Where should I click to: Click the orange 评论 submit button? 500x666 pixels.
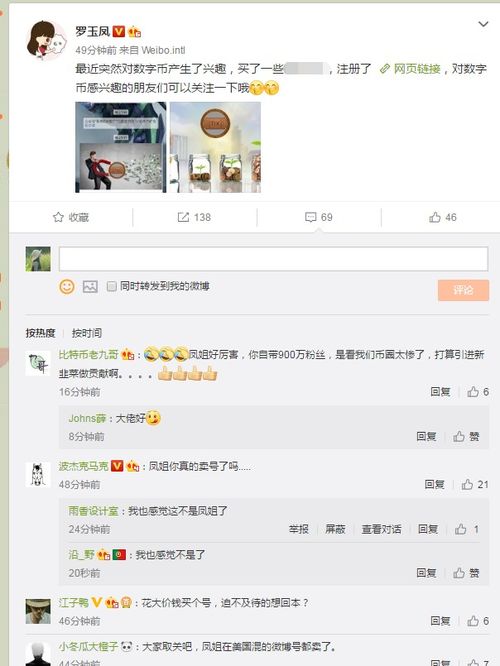point(463,291)
